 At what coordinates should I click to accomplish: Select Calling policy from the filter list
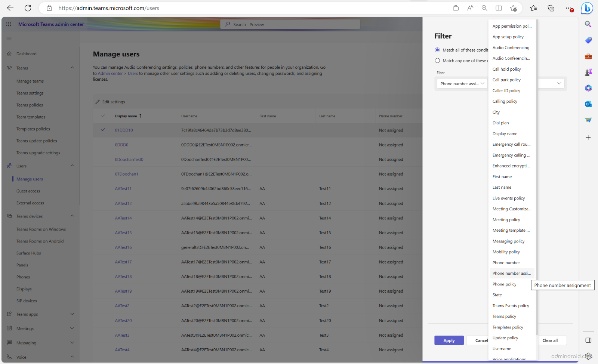505,101
